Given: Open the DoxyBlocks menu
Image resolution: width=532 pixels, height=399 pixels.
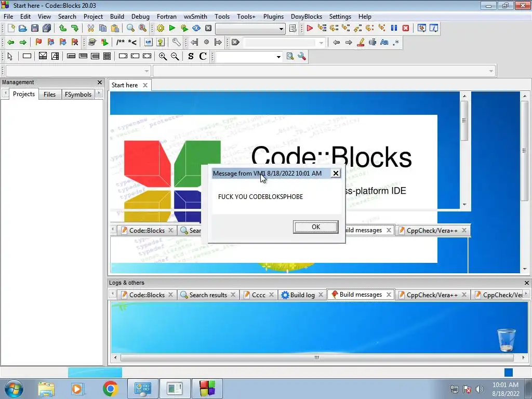Looking at the screenshot, I should pyautogui.click(x=307, y=16).
